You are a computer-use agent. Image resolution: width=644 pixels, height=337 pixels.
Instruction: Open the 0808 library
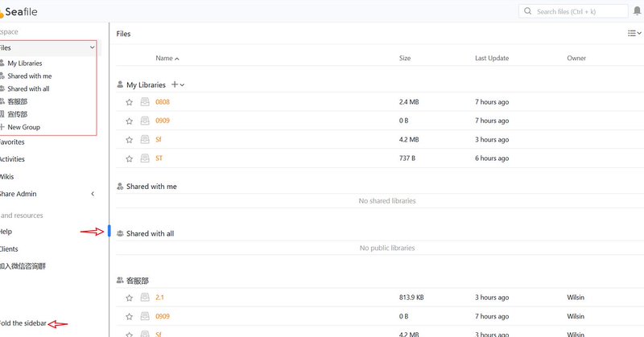(x=163, y=102)
